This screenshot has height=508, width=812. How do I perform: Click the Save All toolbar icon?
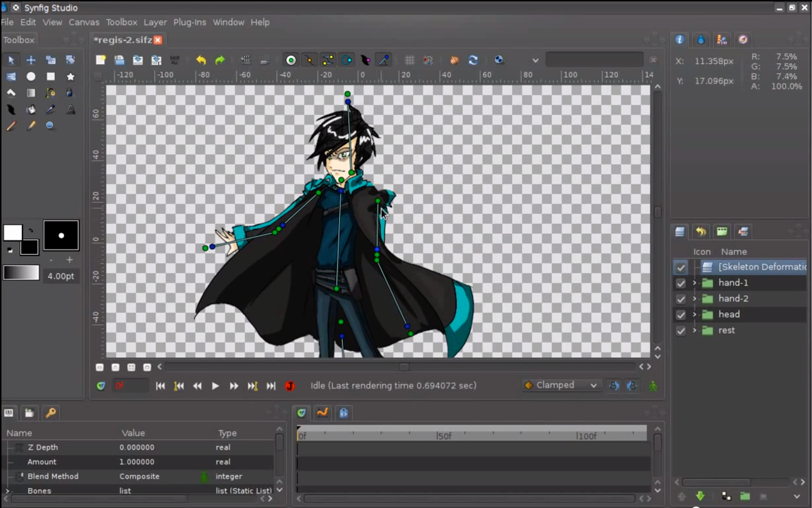click(x=175, y=60)
